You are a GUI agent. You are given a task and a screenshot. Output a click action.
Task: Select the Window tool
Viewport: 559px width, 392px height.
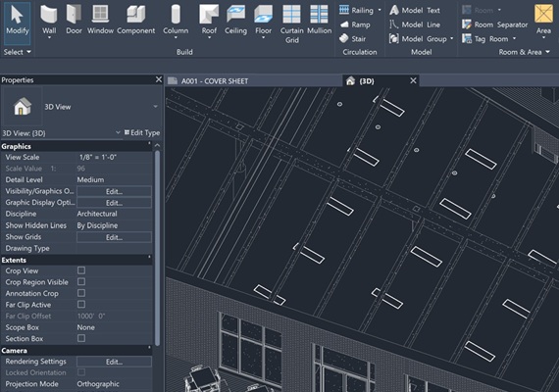[100, 20]
